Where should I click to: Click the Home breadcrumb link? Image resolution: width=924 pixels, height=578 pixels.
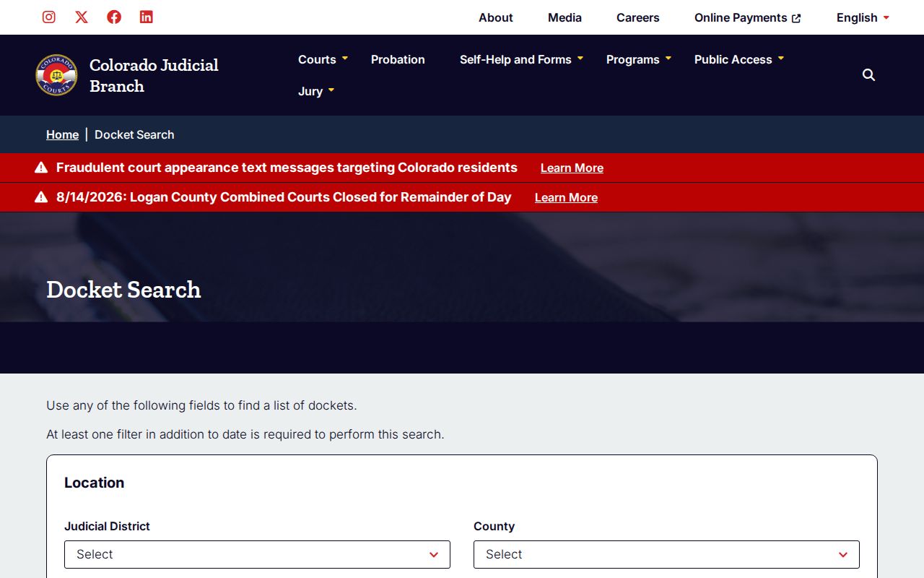(x=62, y=134)
